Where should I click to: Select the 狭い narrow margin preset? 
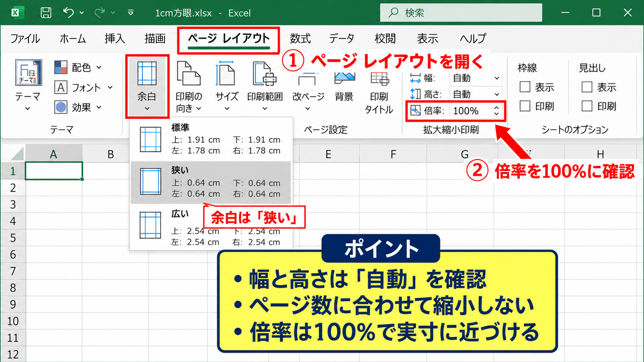coord(211,182)
